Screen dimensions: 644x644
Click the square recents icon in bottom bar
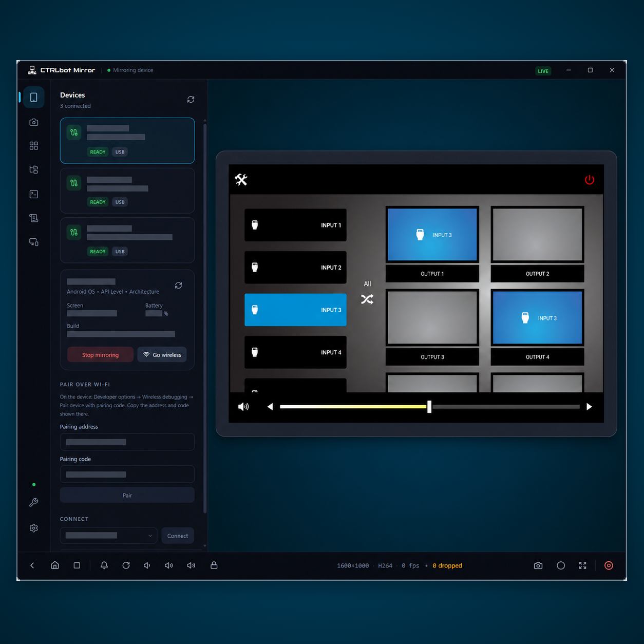pos(77,565)
